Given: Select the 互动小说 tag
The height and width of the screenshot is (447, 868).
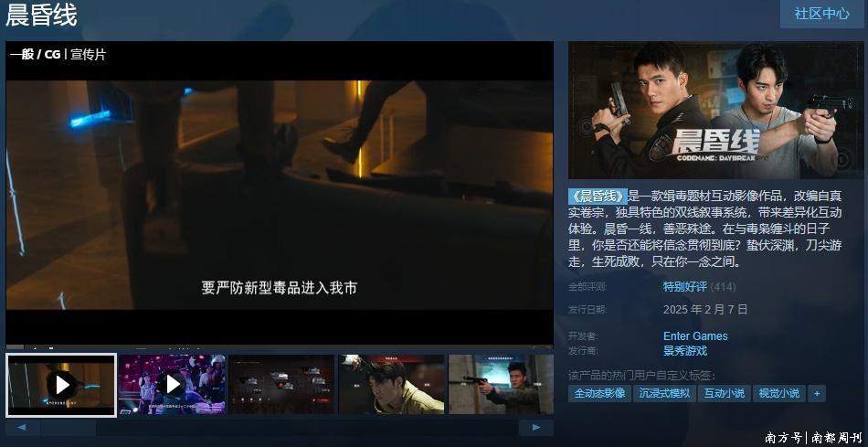Looking at the screenshot, I should click(x=724, y=394).
